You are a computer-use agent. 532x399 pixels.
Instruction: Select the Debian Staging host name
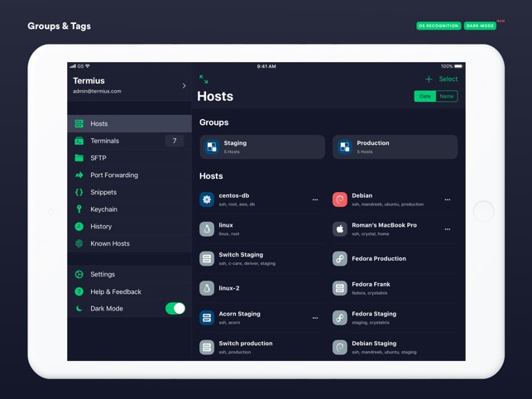pyautogui.click(x=374, y=344)
